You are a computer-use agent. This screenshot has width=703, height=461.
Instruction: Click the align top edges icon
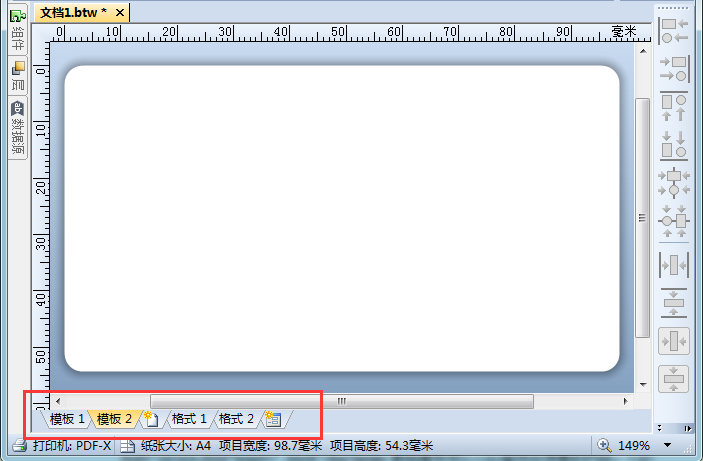(674, 106)
